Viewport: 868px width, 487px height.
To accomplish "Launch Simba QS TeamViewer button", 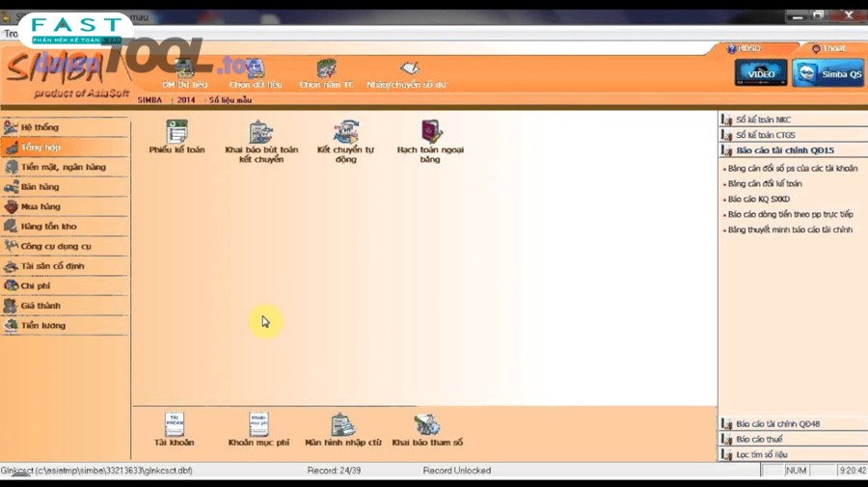I will [x=828, y=73].
